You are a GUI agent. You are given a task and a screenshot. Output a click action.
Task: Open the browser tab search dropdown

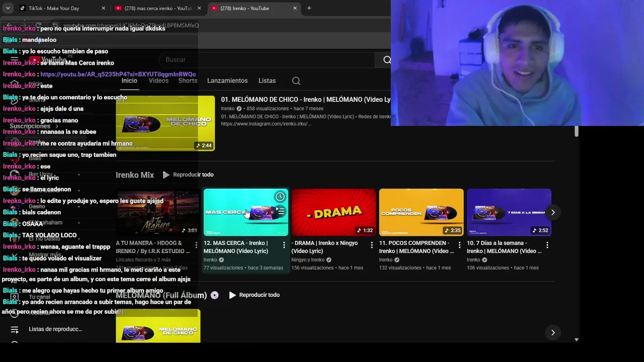click(8, 8)
